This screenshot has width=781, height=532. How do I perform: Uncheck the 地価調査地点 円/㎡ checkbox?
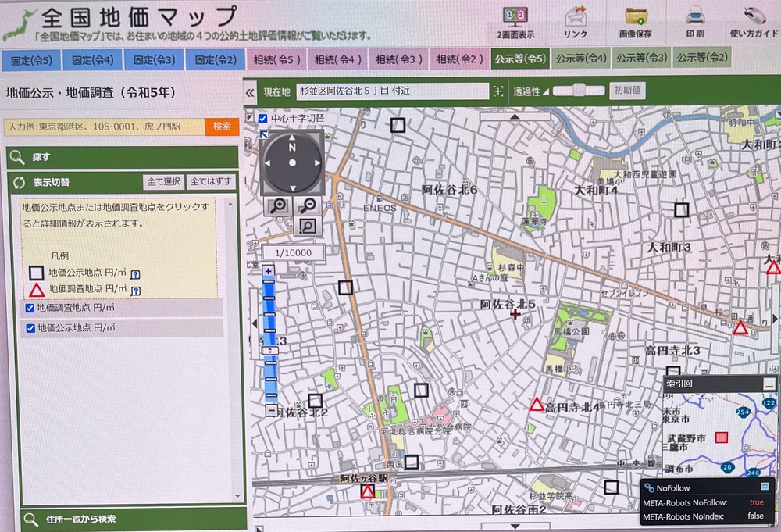[x=30, y=308]
